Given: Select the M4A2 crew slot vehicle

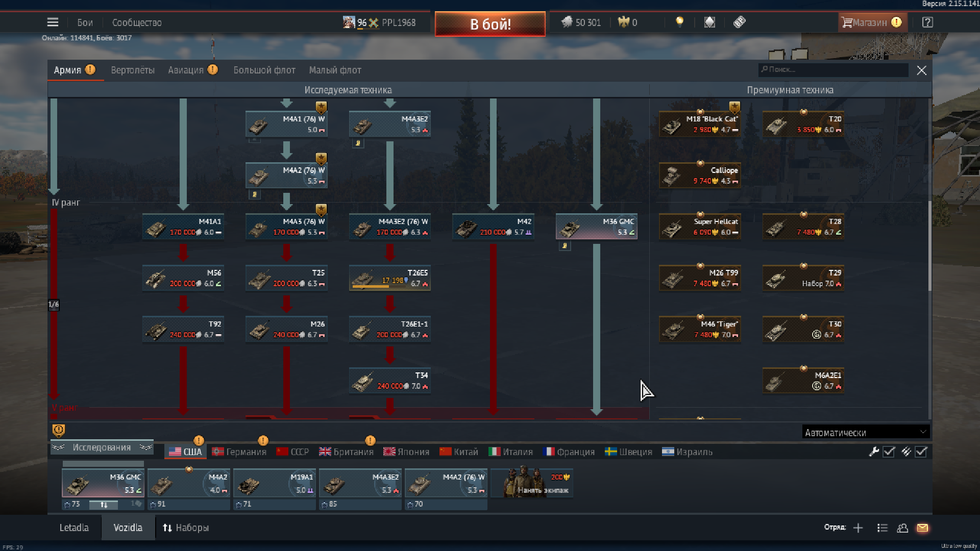Looking at the screenshot, I should (x=189, y=483).
